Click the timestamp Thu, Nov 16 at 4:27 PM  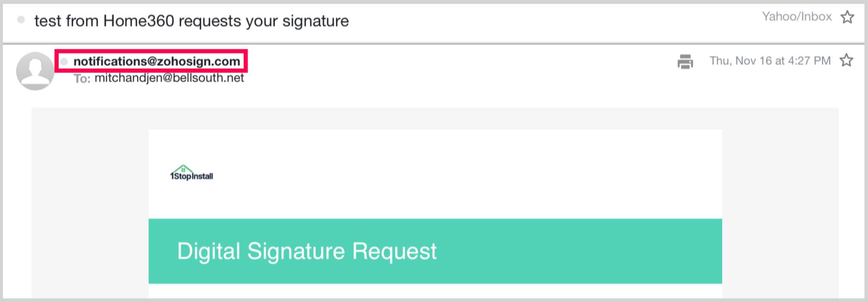coord(770,61)
